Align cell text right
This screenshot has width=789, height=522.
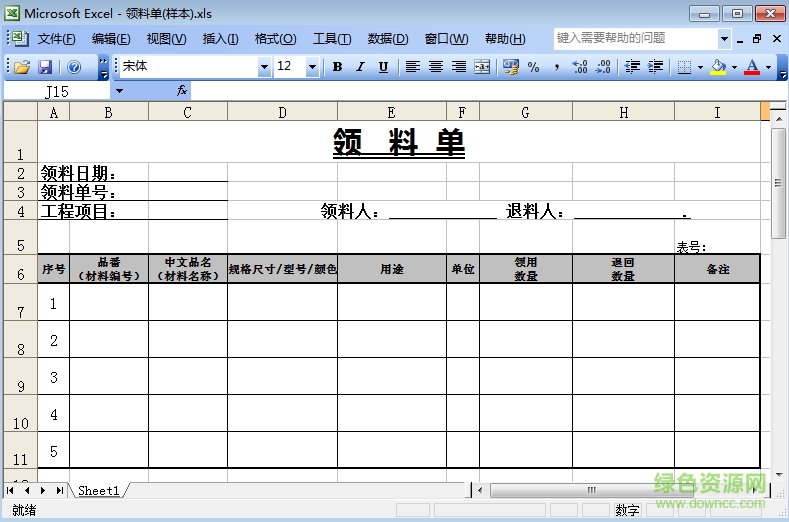point(459,66)
